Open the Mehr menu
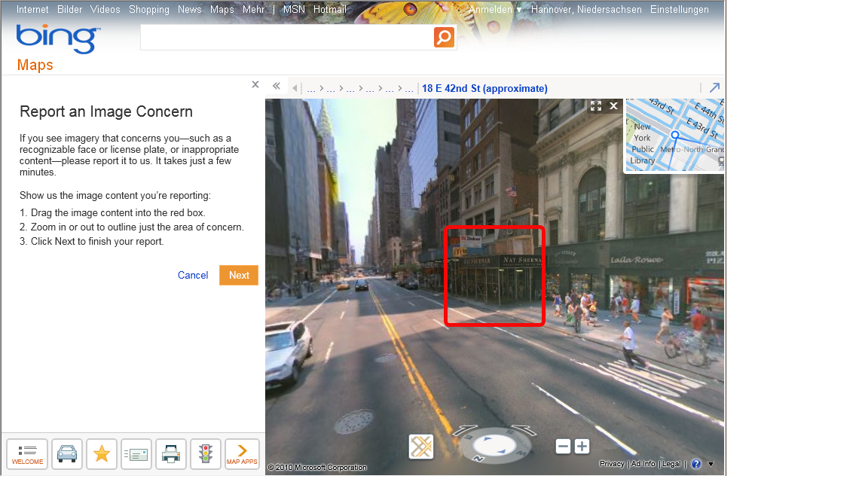This screenshot has width=868, height=488. [x=253, y=9]
